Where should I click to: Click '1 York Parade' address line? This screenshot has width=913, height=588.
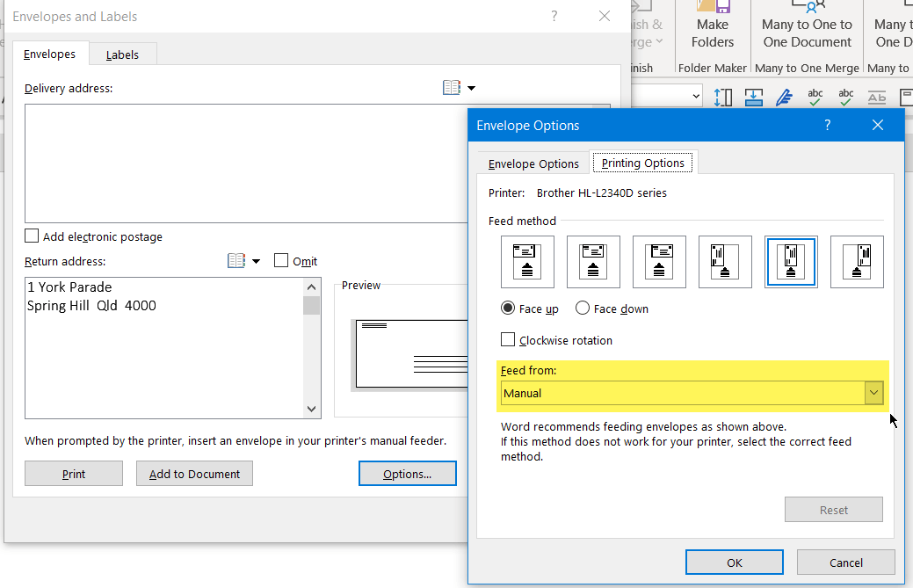coord(69,287)
